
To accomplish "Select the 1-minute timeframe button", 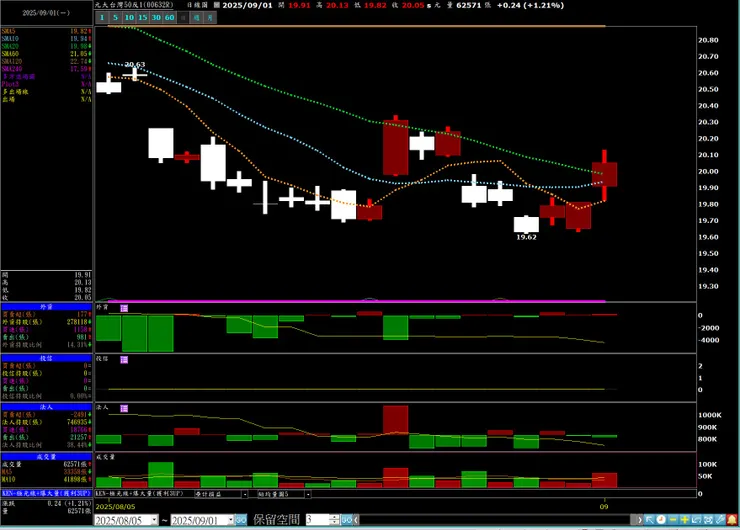I will pos(102,17).
